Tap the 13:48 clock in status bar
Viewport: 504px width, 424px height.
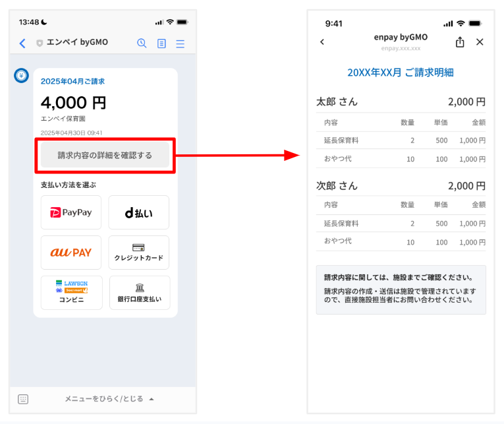click(29, 22)
